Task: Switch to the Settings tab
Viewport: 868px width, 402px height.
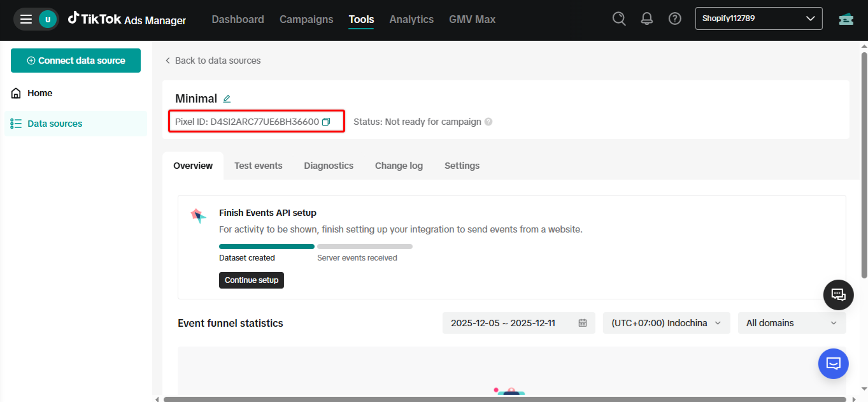Action: pyautogui.click(x=462, y=166)
